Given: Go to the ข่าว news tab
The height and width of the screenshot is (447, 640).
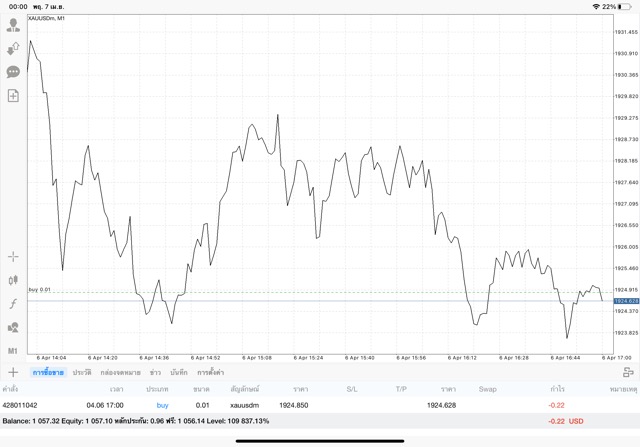Looking at the screenshot, I should point(155,372).
